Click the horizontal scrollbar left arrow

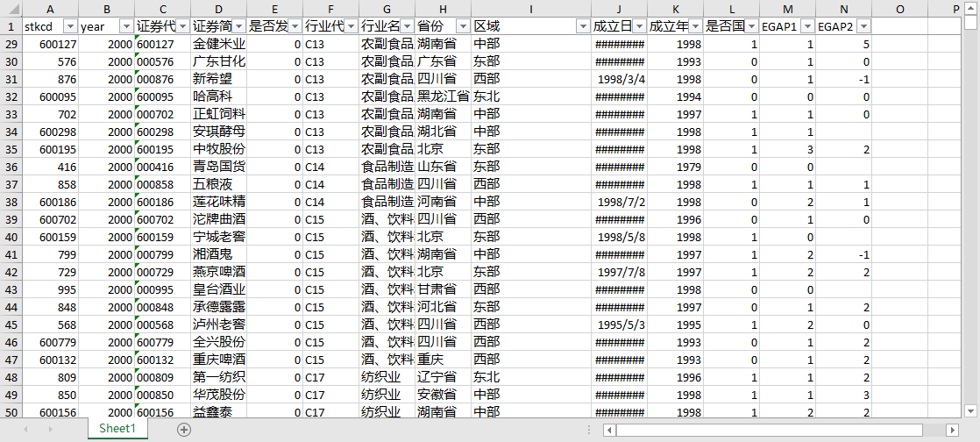coord(609,430)
